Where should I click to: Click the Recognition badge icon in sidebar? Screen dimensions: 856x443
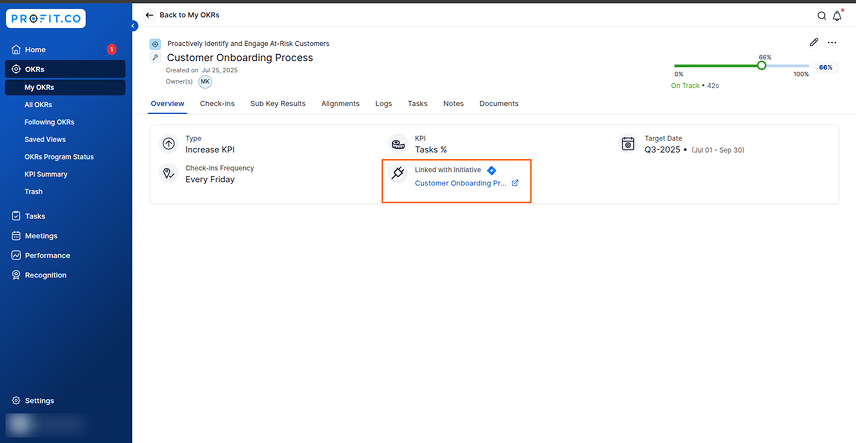point(16,275)
